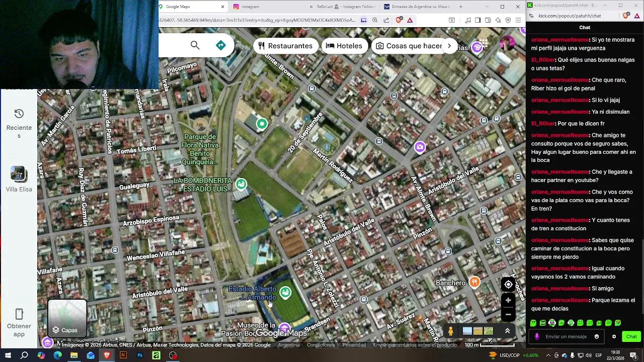Open a new browser tab
Image resolution: width=644 pixels, height=362 pixels.
pyautogui.click(x=460, y=7)
